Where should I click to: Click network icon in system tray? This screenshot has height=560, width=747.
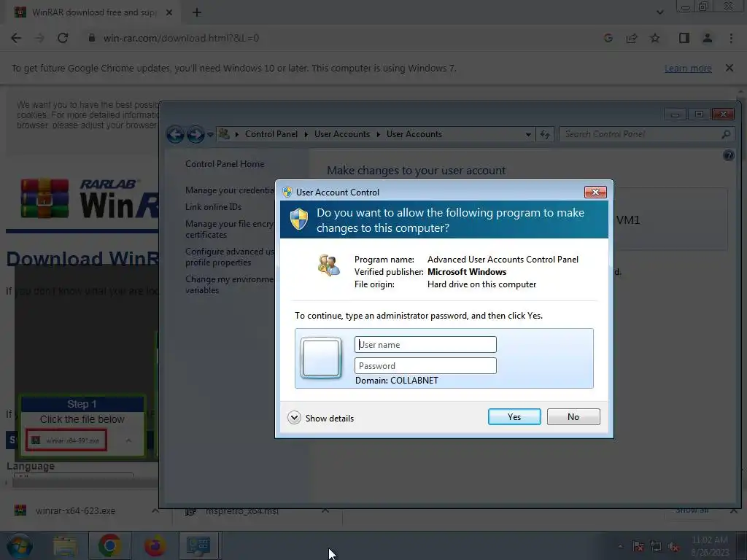coord(656,546)
